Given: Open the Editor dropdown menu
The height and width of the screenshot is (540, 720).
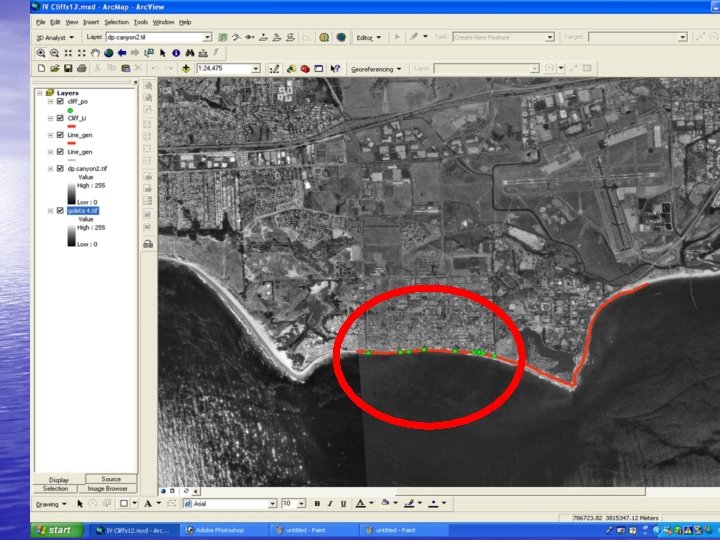Looking at the screenshot, I should click(x=368, y=38).
